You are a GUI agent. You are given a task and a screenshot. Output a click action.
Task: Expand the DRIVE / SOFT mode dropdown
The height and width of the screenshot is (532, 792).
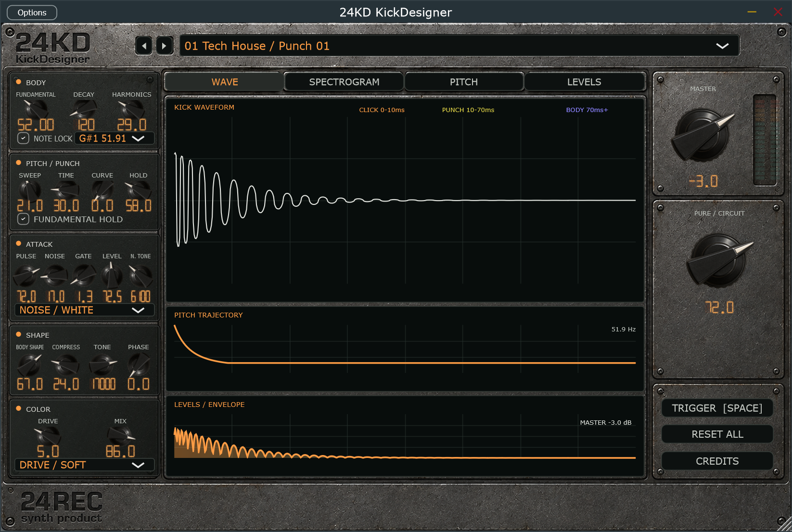[x=84, y=465]
